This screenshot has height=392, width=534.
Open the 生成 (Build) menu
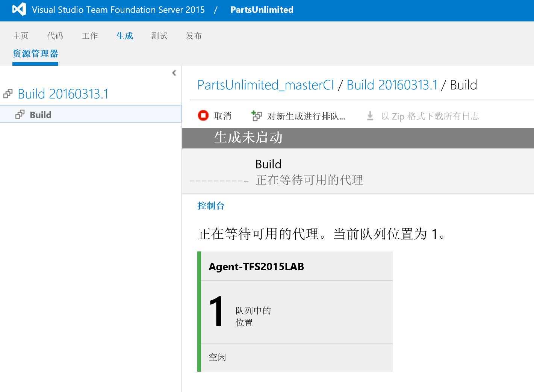tap(125, 36)
